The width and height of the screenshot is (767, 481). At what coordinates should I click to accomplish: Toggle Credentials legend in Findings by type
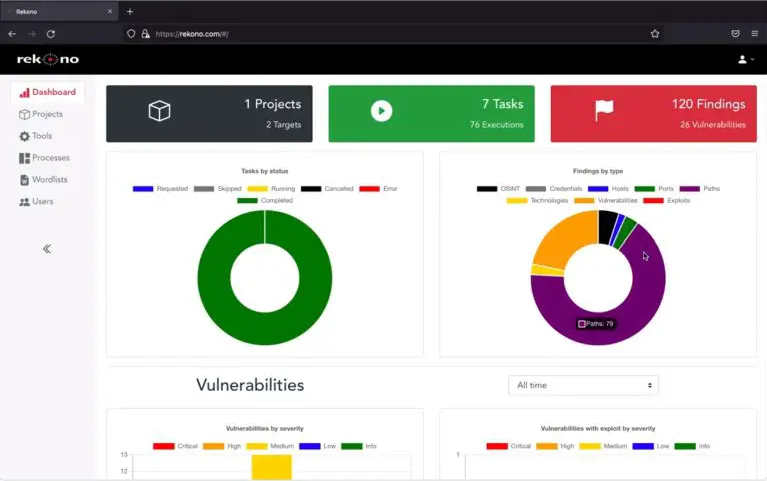pyautogui.click(x=554, y=188)
